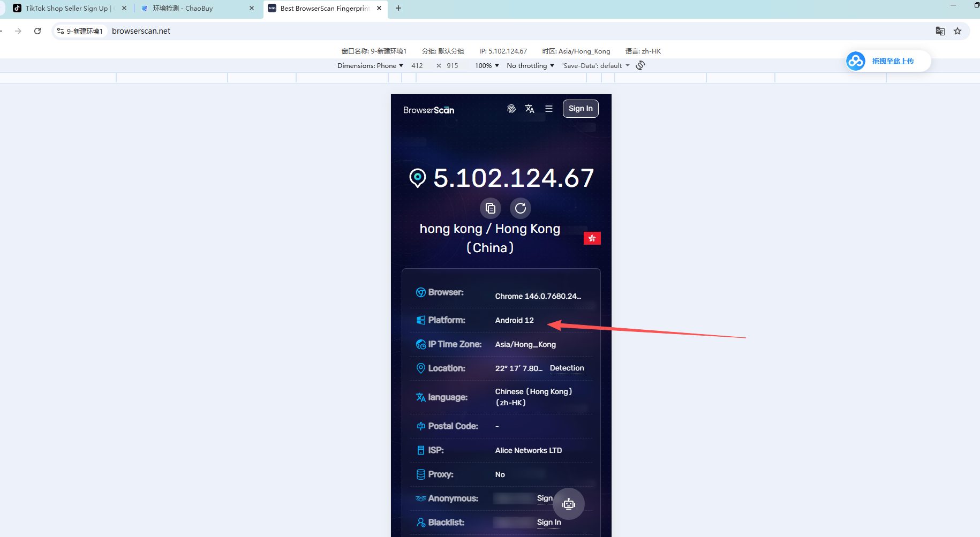
Task: Click the translate icon beside language label
Action: click(421, 397)
